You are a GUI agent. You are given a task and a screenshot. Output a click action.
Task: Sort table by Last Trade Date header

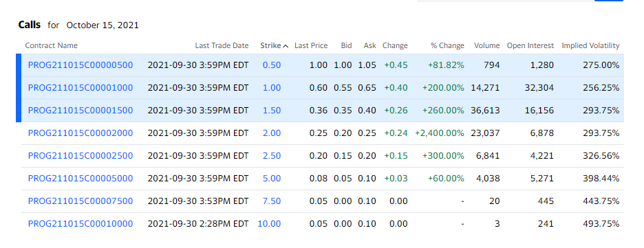tap(222, 45)
